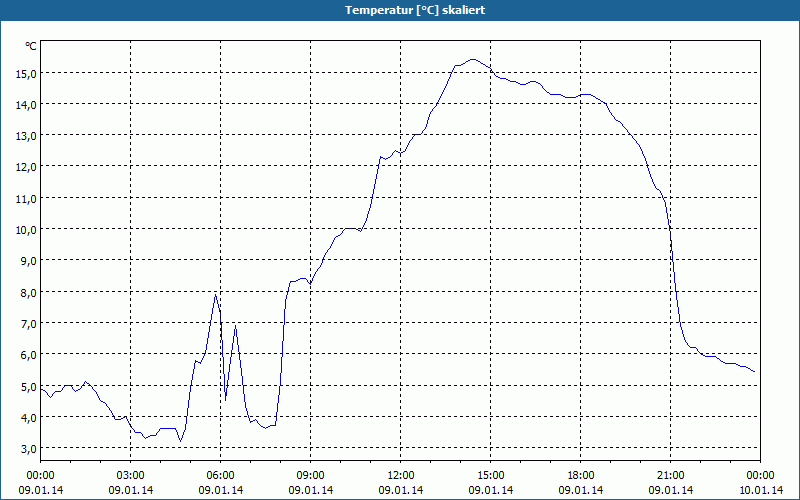Click the 09.01.14 date under 15:00

(491, 490)
